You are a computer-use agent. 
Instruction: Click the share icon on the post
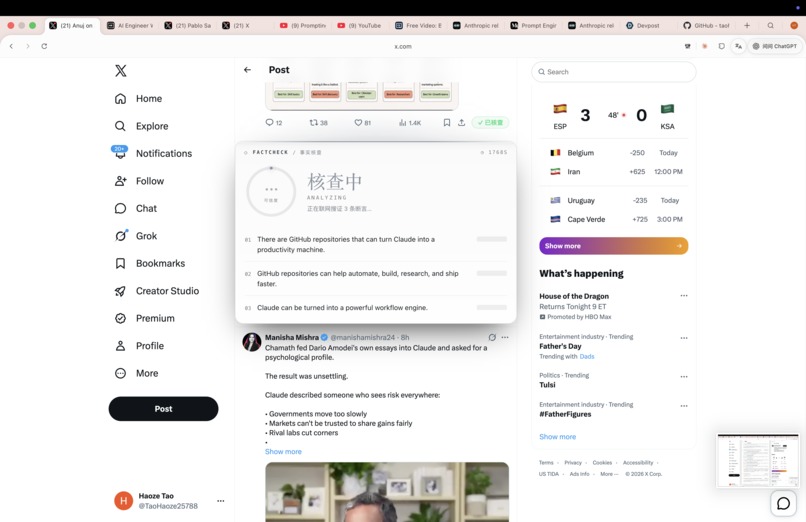(x=462, y=123)
